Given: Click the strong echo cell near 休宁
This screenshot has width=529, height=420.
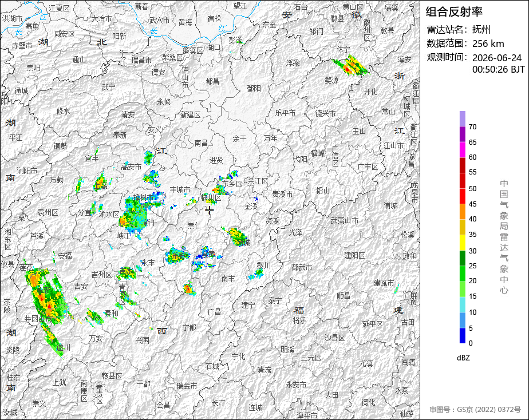Looking at the screenshot, I should coord(351,66).
